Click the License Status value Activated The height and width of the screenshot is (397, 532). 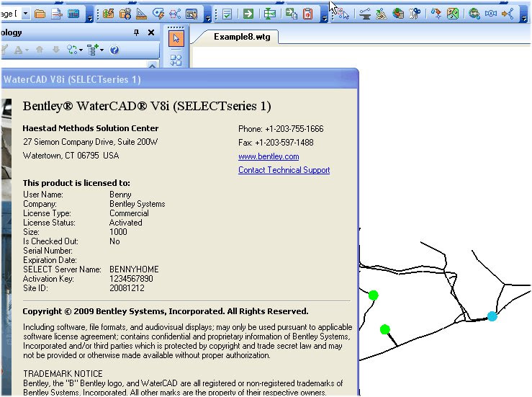pos(125,223)
